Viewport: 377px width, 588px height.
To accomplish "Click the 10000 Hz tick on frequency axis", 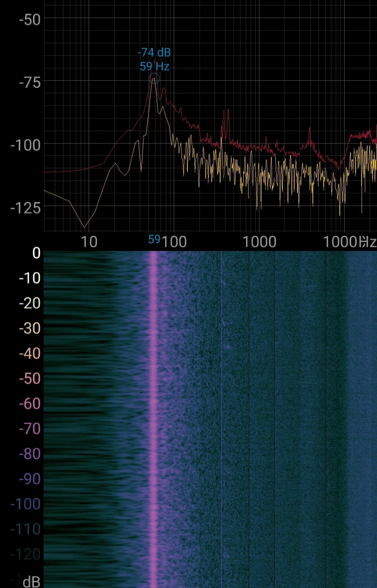I will pyautogui.click(x=349, y=242).
